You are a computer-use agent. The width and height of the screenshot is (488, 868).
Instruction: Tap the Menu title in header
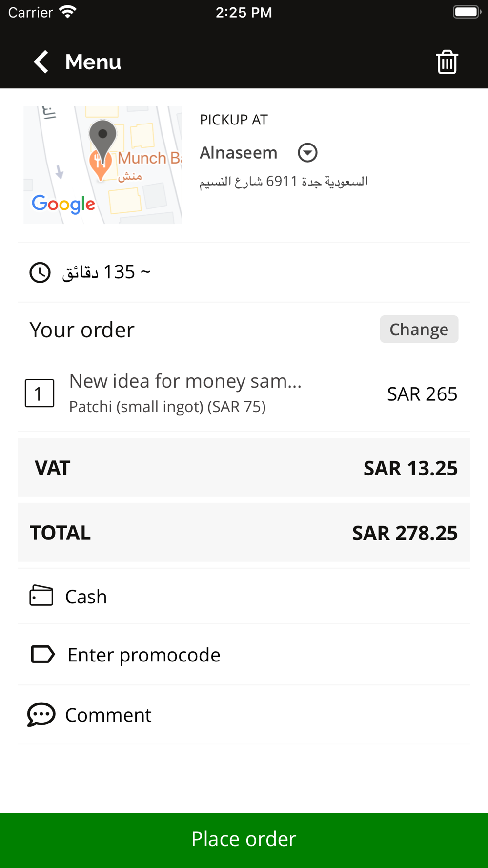pyautogui.click(x=93, y=62)
